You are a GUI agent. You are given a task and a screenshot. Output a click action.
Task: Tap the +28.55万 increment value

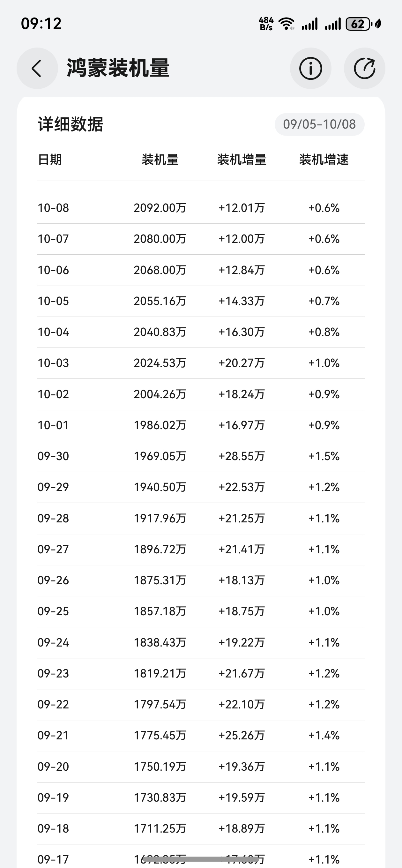[x=242, y=456]
